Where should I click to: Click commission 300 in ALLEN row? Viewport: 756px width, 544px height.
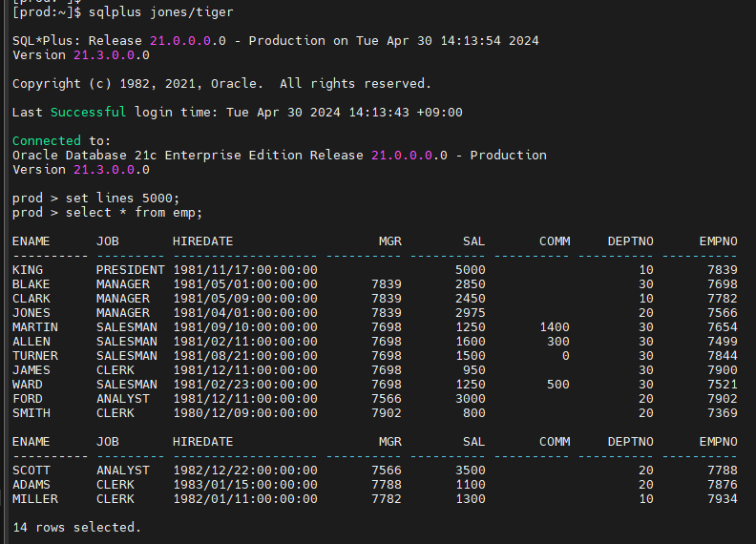point(558,342)
